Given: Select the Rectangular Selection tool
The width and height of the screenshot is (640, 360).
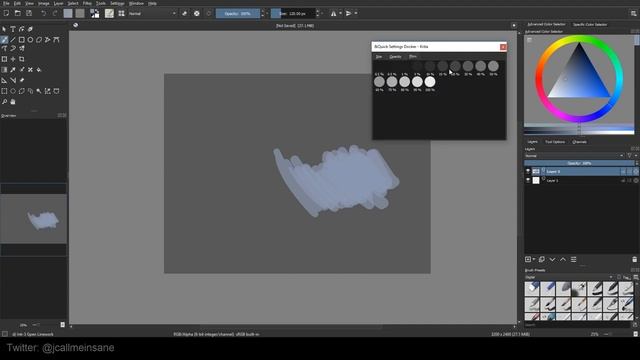Looking at the screenshot, I should [4, 91].
